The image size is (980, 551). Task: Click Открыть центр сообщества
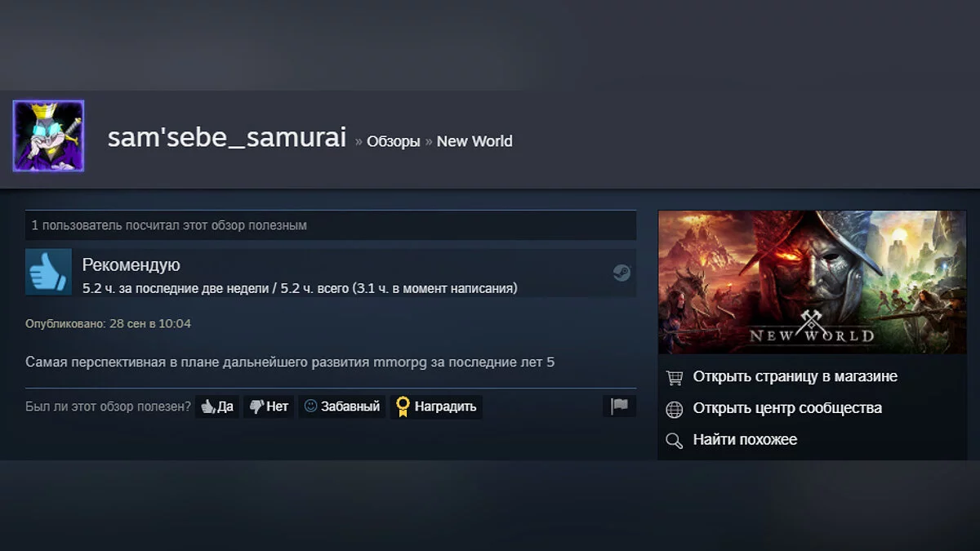(x=787, y=408)
